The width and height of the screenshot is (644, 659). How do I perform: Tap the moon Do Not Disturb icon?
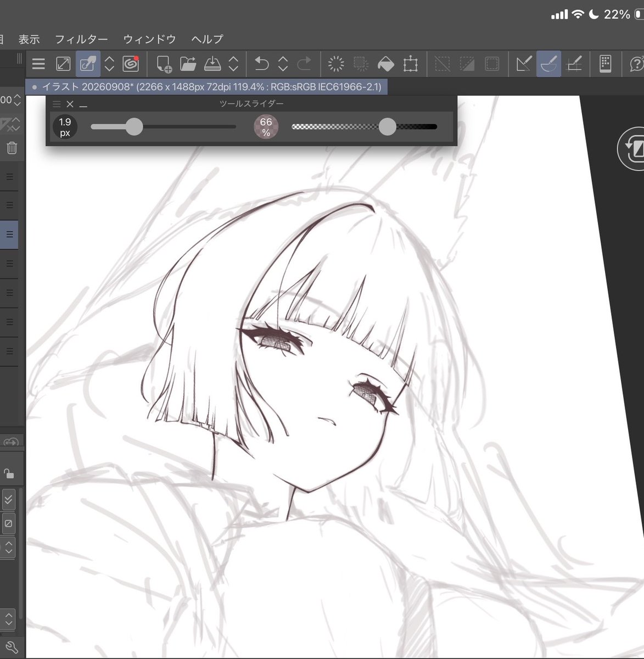(593, 15)
